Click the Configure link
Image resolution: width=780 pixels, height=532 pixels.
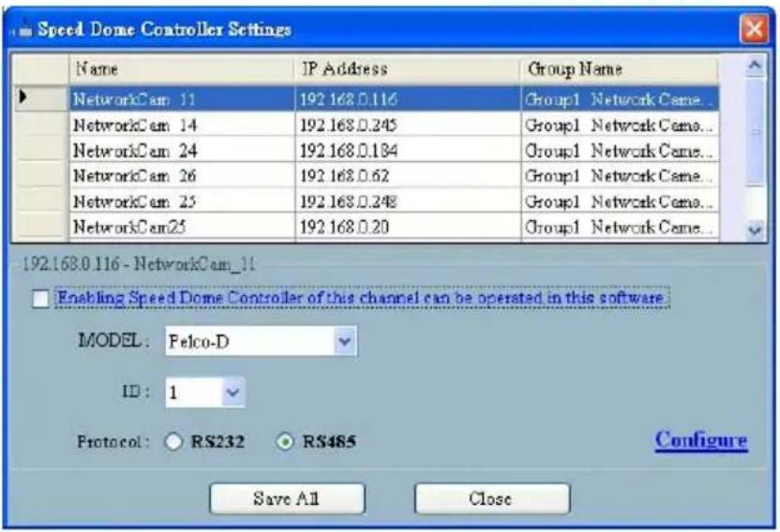tap(701, 440)
